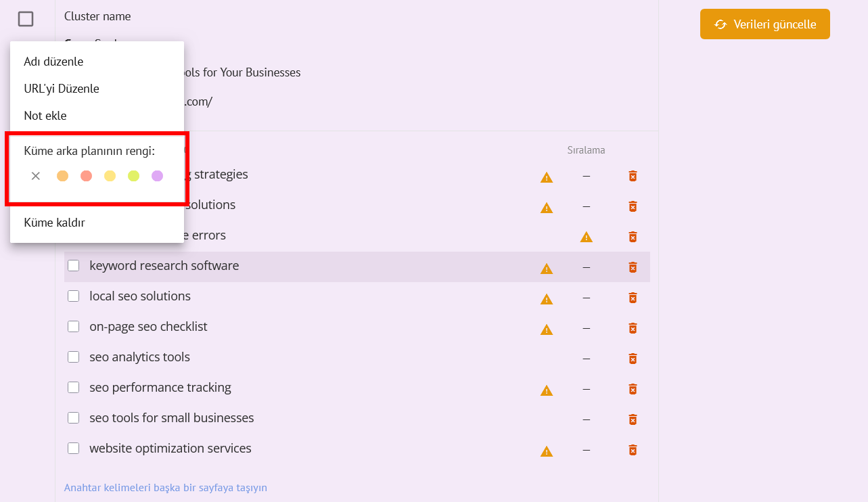This screenshot has height=502, width=868.
Task: Select URL'yi Düzenle menu option
Action: pos(62,89)
